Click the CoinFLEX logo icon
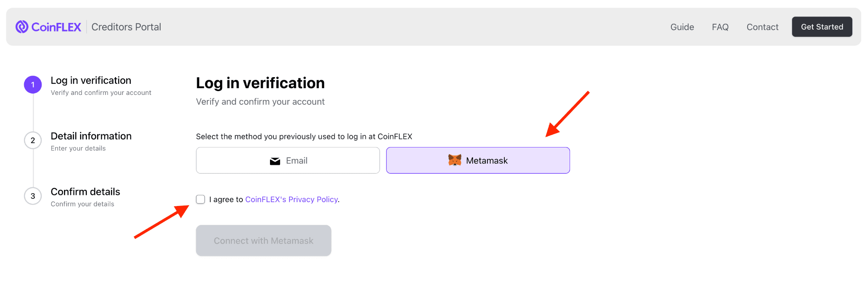The height and width of the screenshot is (303, 868). click(x=22, y=27)
